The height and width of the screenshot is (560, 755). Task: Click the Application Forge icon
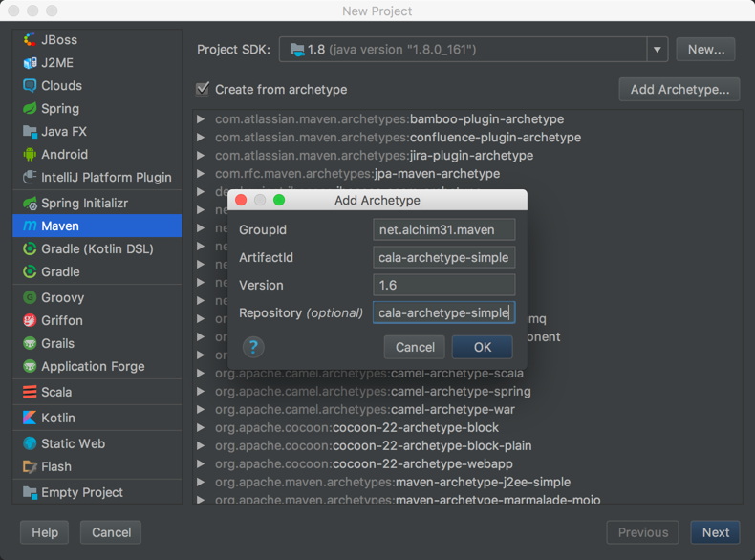pyautogui.click(x=30, y=366)
